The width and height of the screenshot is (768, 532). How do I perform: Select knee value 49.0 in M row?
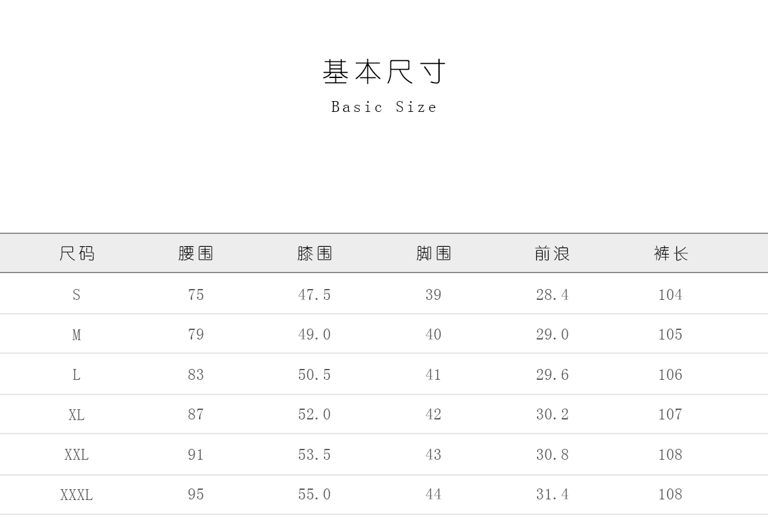click(314, 334)
